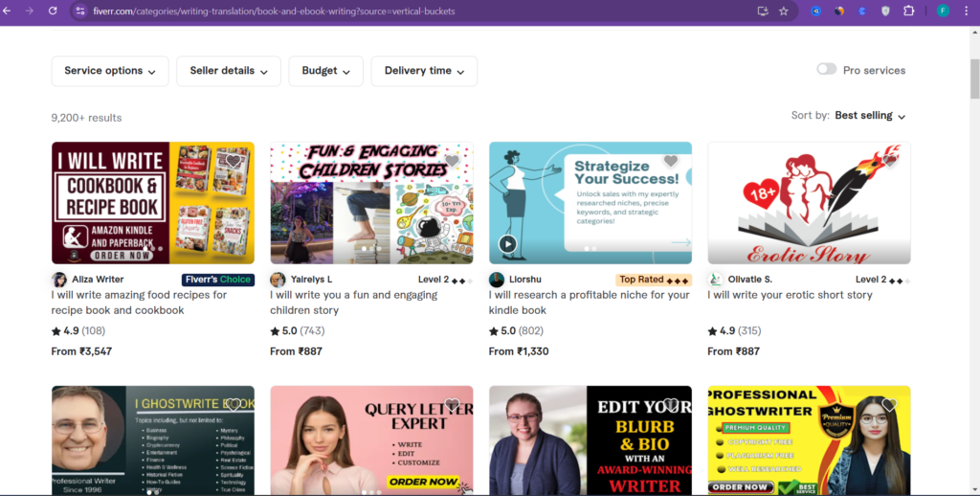
Task: Click the browser back arrow
Action: coord(7,11)
